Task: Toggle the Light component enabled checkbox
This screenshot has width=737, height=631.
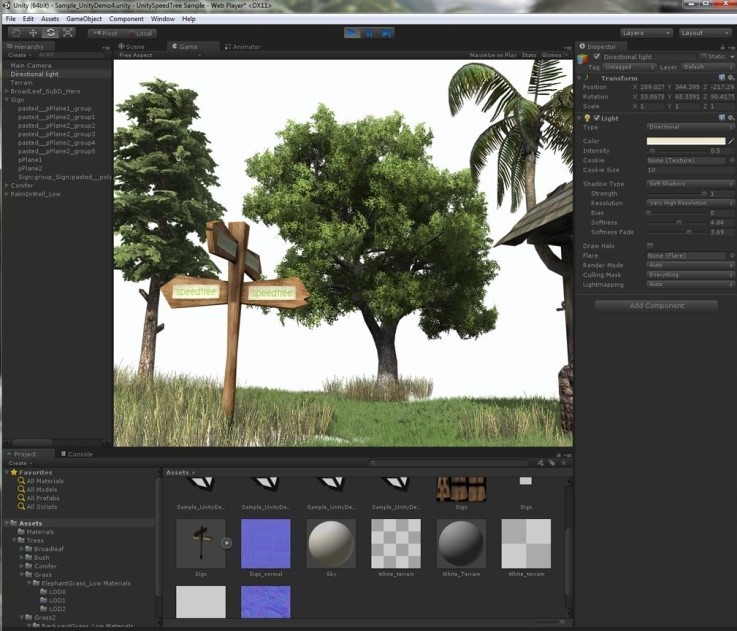Action: (597, 118)
